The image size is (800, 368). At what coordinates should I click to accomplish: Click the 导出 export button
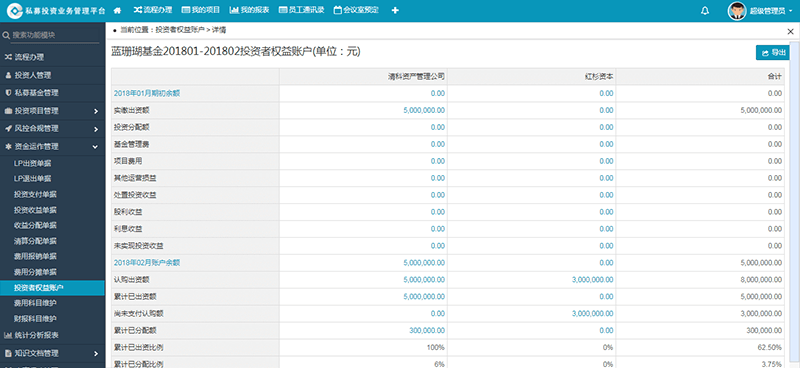(773, 53)
